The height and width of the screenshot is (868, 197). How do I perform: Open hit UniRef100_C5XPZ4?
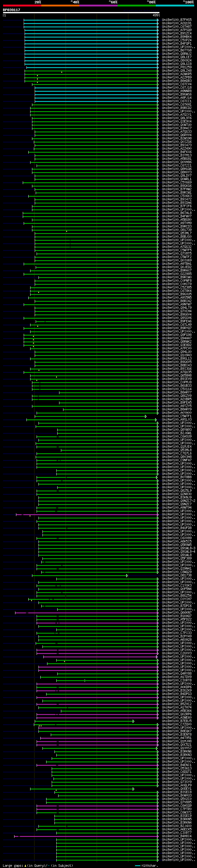point(177,40)
